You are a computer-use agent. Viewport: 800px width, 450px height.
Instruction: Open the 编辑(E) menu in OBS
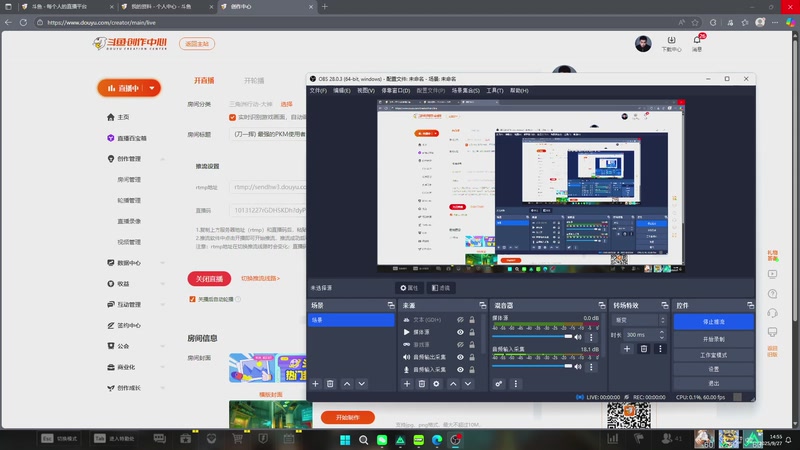[x=342, y=90]
